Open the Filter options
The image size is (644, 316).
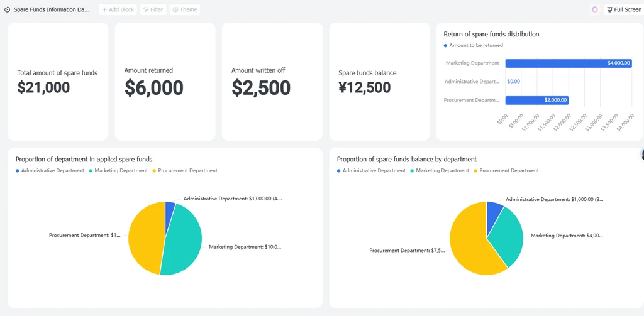click(153, 9)
